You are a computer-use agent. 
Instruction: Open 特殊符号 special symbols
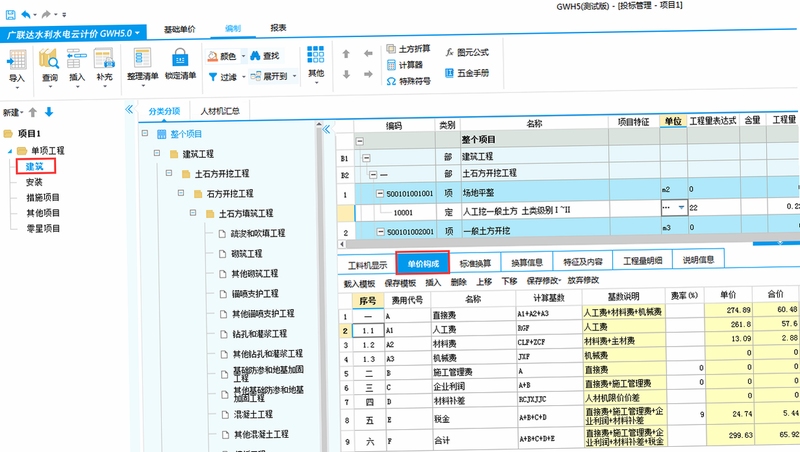click(x=408, y=81)
